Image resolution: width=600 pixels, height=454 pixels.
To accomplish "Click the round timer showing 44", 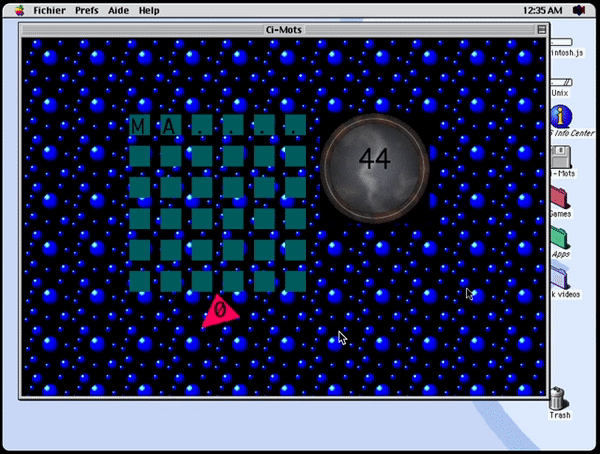I will coord(375,168).
